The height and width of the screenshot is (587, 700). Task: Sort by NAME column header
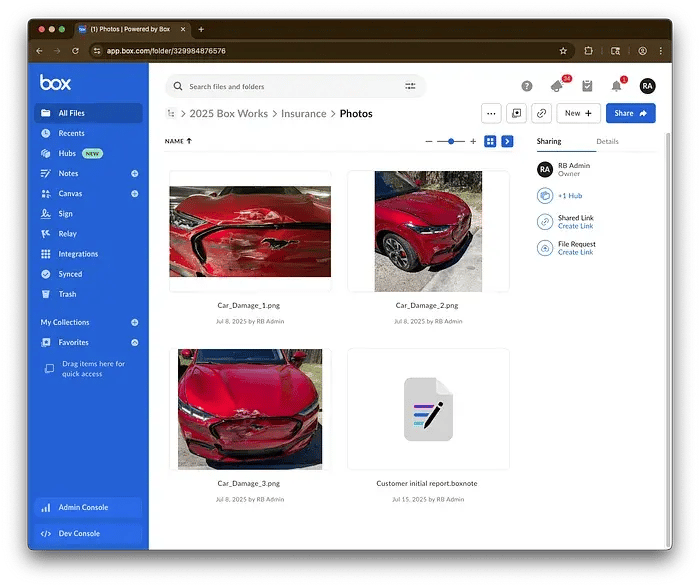pos(178,141)
